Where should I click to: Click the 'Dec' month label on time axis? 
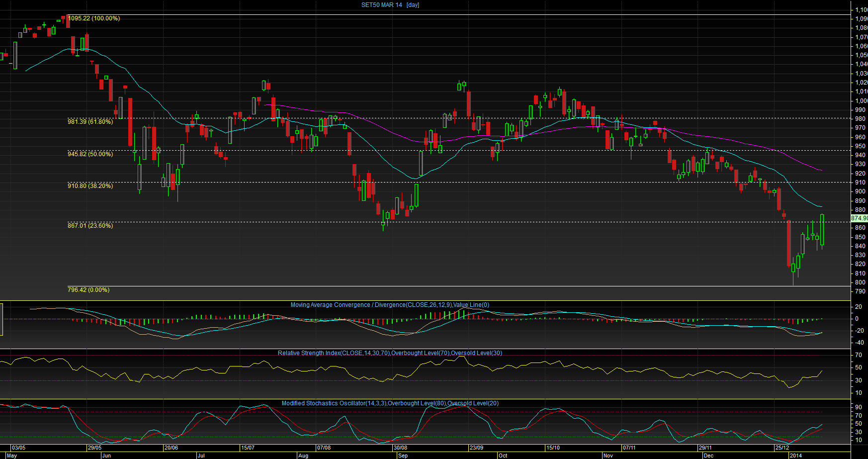point(708,456)
